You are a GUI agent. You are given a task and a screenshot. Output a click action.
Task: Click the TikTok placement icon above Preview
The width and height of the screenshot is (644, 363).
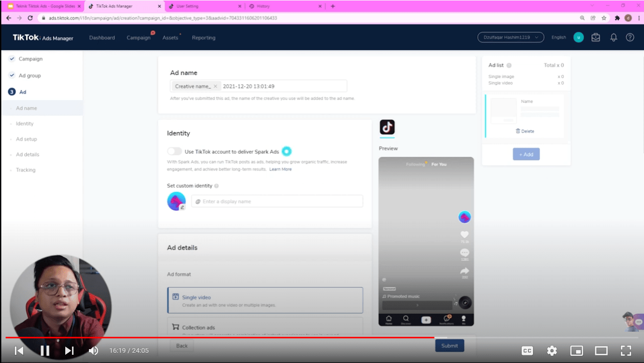(x=387, y=127)
